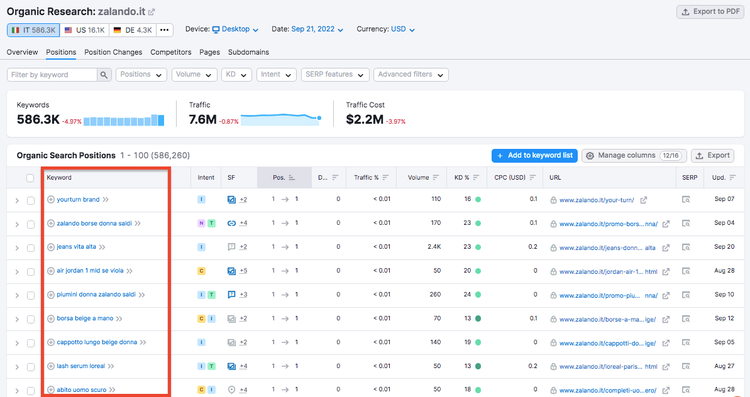Click Export to PDF button
This screenshot has width=750, height=397.
[x=710, y=12]
